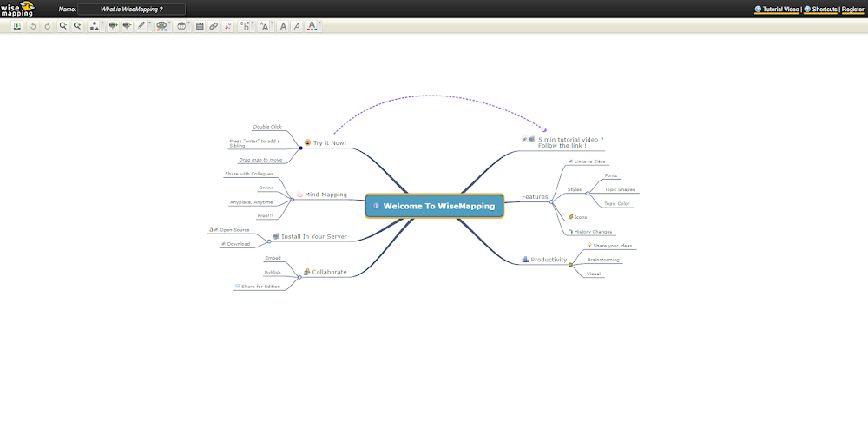Zoom out of the mind map

63,26
